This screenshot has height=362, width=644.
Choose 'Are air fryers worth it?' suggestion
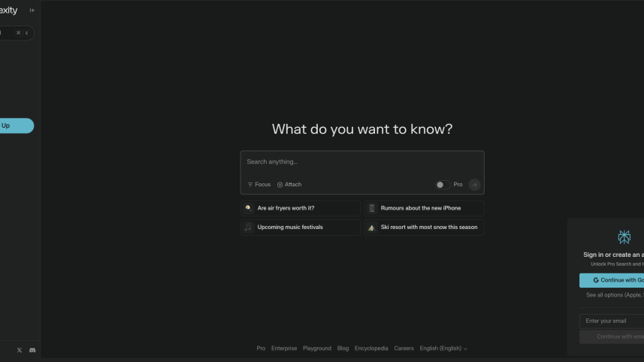pos(301,208)
